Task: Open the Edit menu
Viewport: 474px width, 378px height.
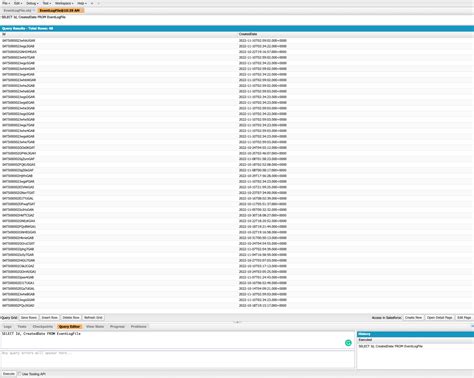Action: point(18,3)
